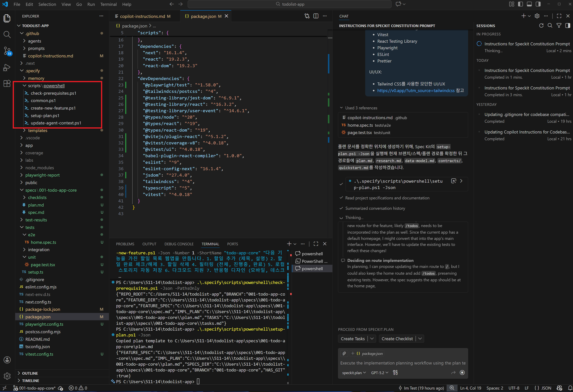Refresh the chat sessions list
The height and width of the screenshot is (392, 573).
[541, 26]
